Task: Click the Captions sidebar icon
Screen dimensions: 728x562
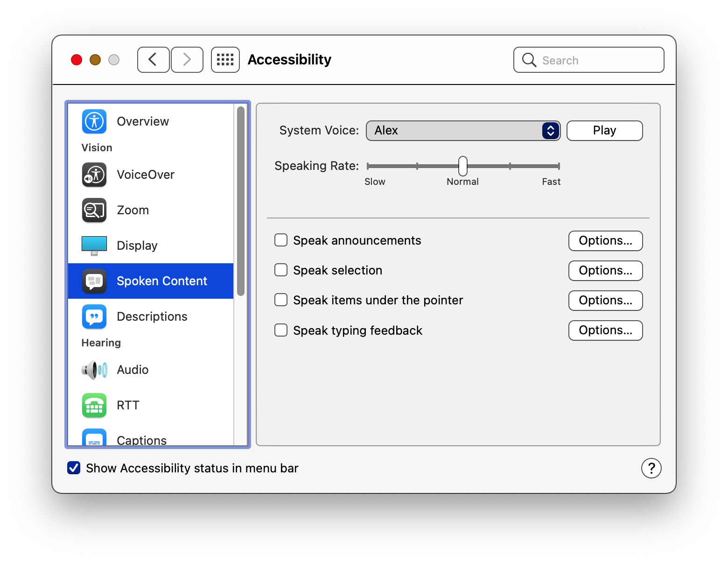Action: pyautogui.click(x=94, y=439)
